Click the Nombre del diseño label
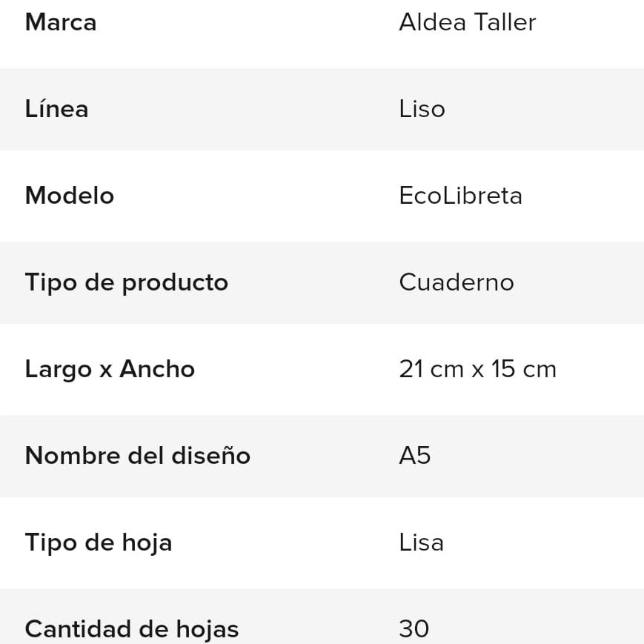Image resolution: width=644 pixels, height=644 pixels. pos(138,456)
